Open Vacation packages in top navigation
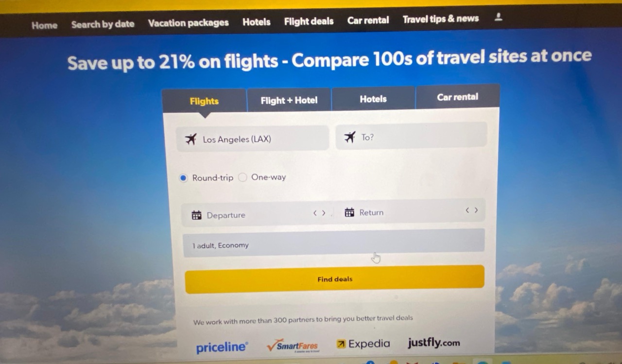The height and width of the screenshot is (364, 622). click(188, 23)
